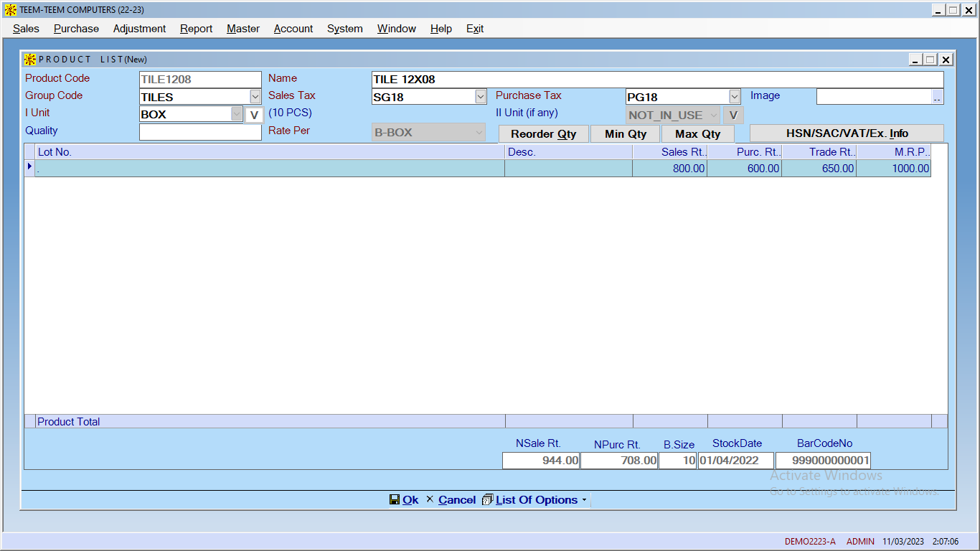Expand the Sales Tax dropdown
The image size is (980, 551).
click(481, 97)
